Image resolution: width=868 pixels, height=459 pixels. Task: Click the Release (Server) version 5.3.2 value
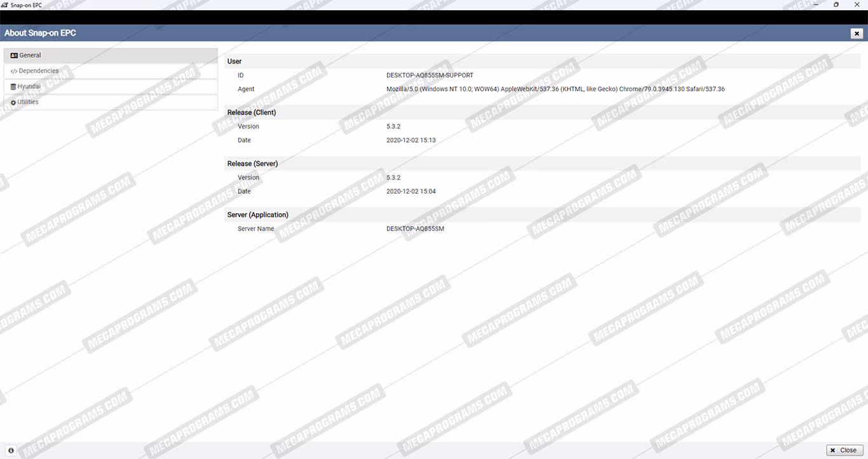(x=393, y=178)
